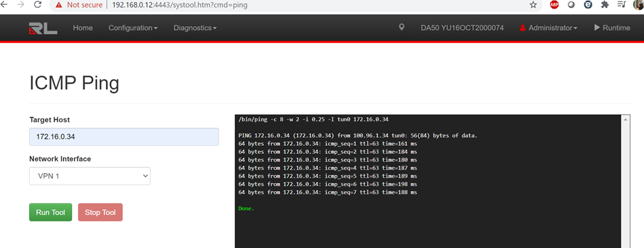Screen dimensions: 644x248
Task: Click the output console scroll up arrow
Action: tap(626, 119)
